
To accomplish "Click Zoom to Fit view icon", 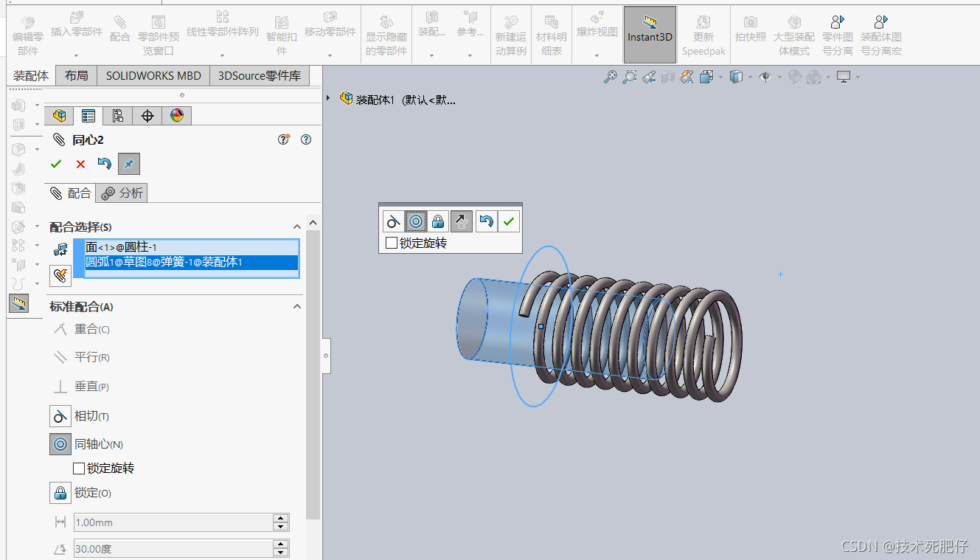I will (x=611, y=77).
